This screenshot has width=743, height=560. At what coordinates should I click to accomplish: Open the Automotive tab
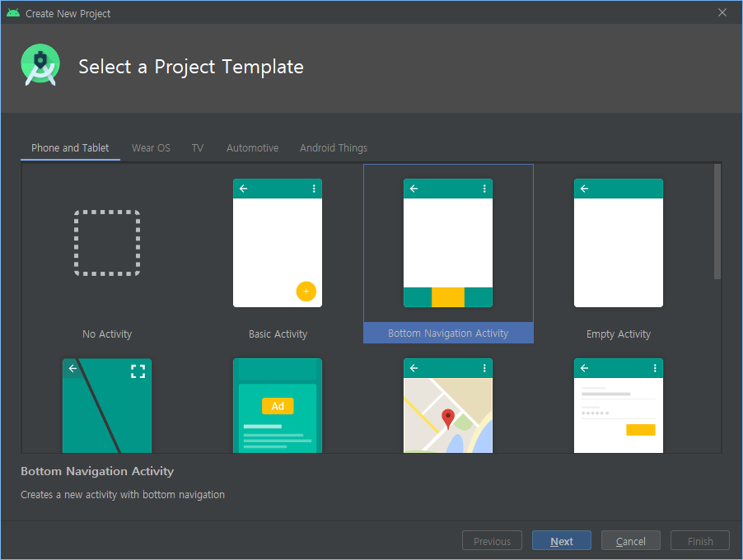pyautogui.click(x=253, y=147)
